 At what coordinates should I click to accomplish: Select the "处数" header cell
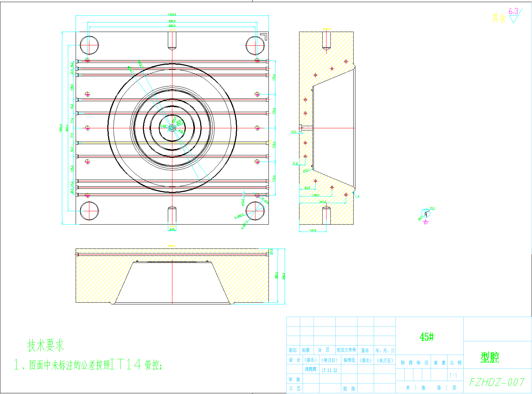point(306,350)
